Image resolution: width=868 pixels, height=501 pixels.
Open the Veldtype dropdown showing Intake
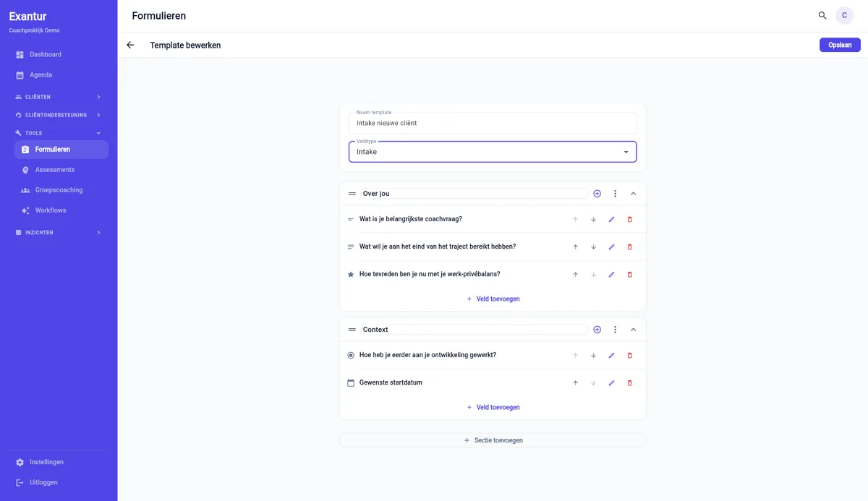493,152
